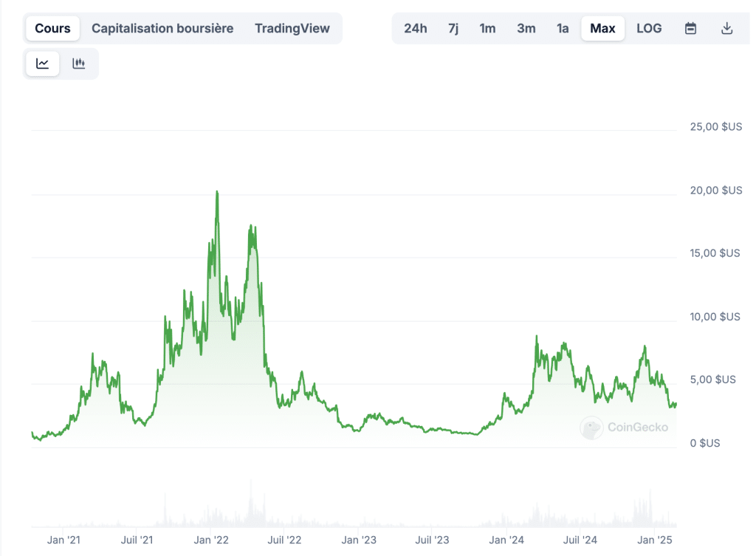Select the Max time range
The height and width of the screenshot is (556, 756).
tap(602, 29)
